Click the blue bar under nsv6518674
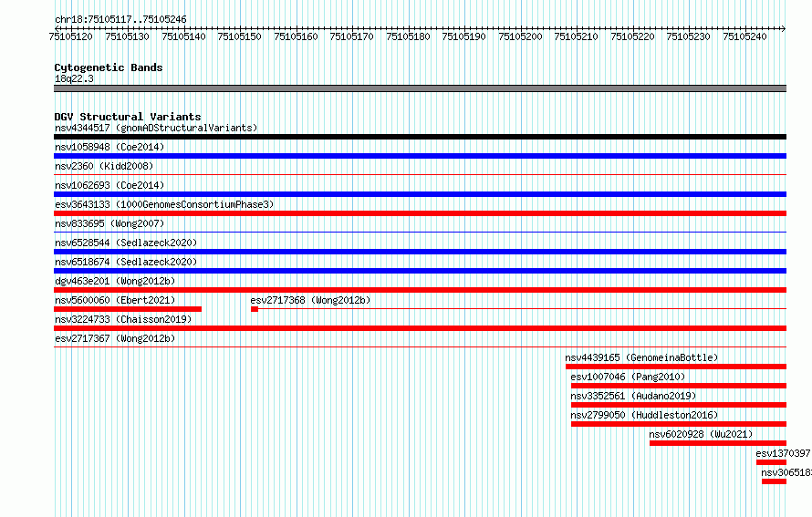 click(420, 271)
